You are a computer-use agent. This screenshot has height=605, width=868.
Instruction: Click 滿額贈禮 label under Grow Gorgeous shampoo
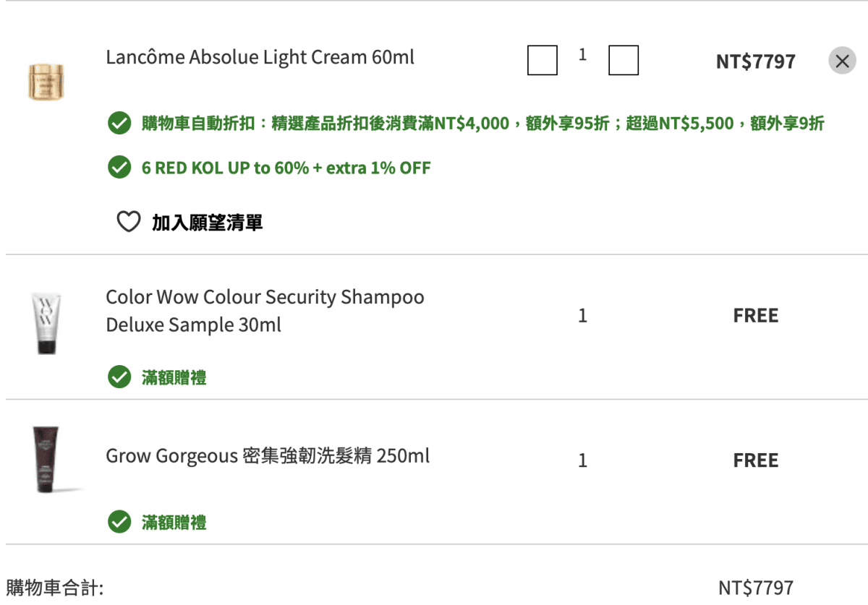[x=174, y=523]
